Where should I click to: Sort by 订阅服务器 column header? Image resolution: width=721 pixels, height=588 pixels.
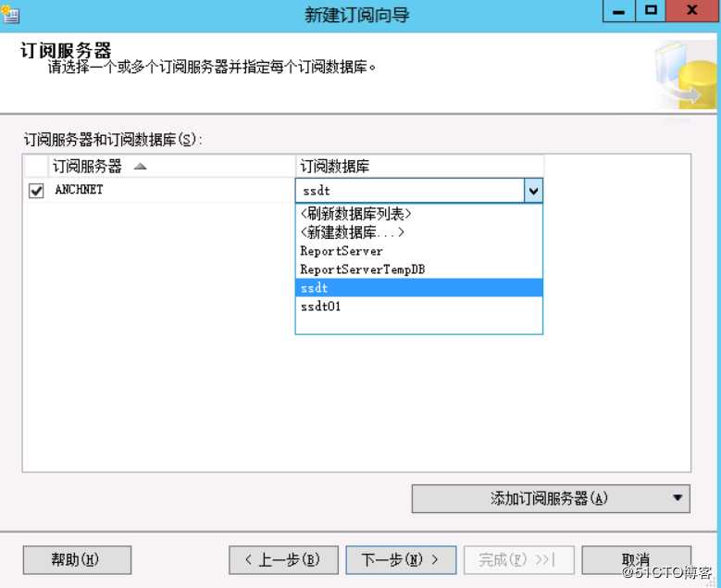click(171, 166)
